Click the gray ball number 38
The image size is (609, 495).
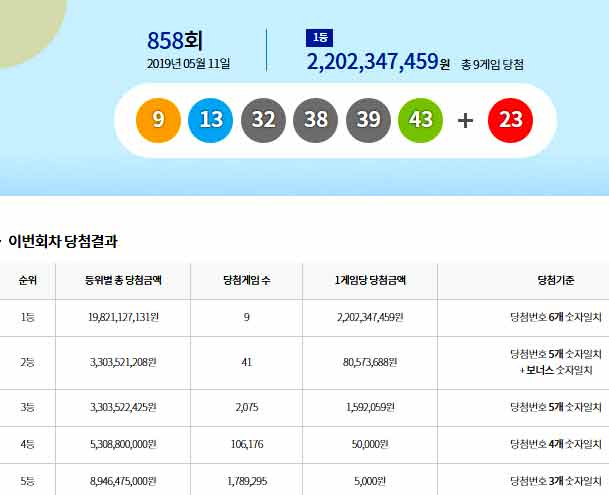coord(315,120)
